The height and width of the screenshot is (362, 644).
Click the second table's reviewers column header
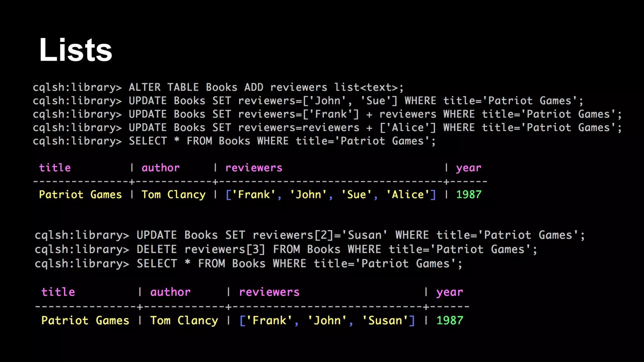[x=269, y=292]
